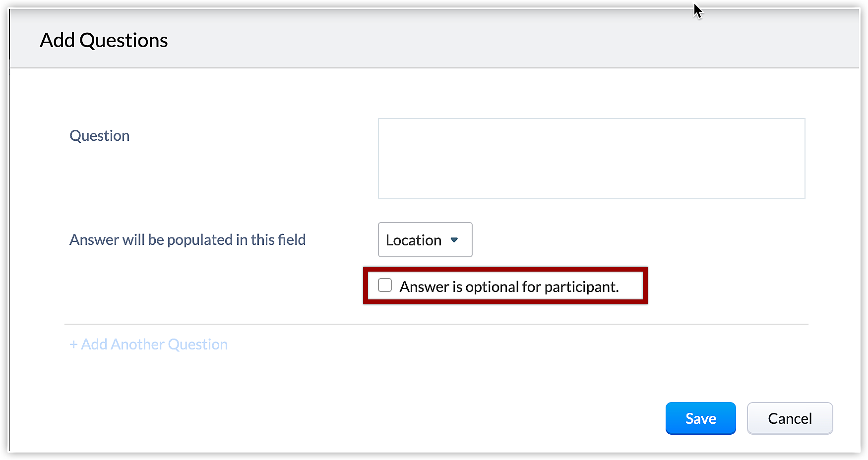Save the question
Image resolution: width=868 pixels, height=460 pixels.
(x=700, y=418)
